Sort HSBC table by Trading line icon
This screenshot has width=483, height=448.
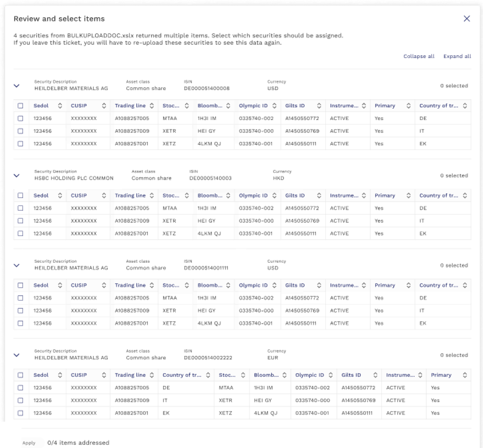(152, 195)
